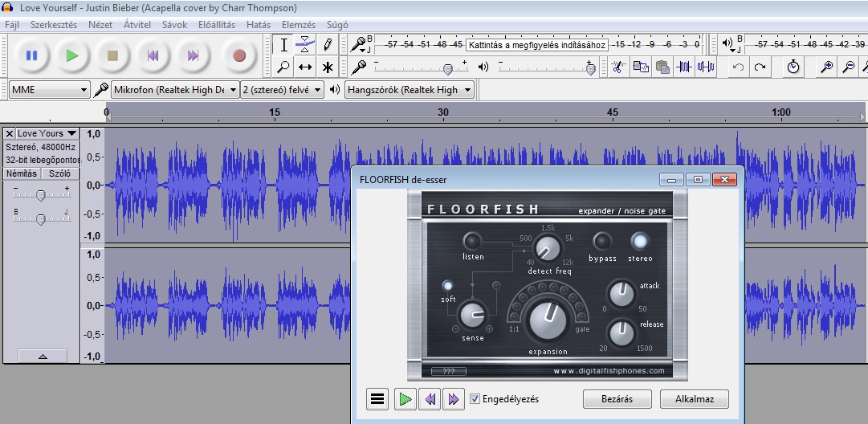Viewport: 868px width, 424px height.
Task: Start recording with the red Record button
Action: [239, 55]
